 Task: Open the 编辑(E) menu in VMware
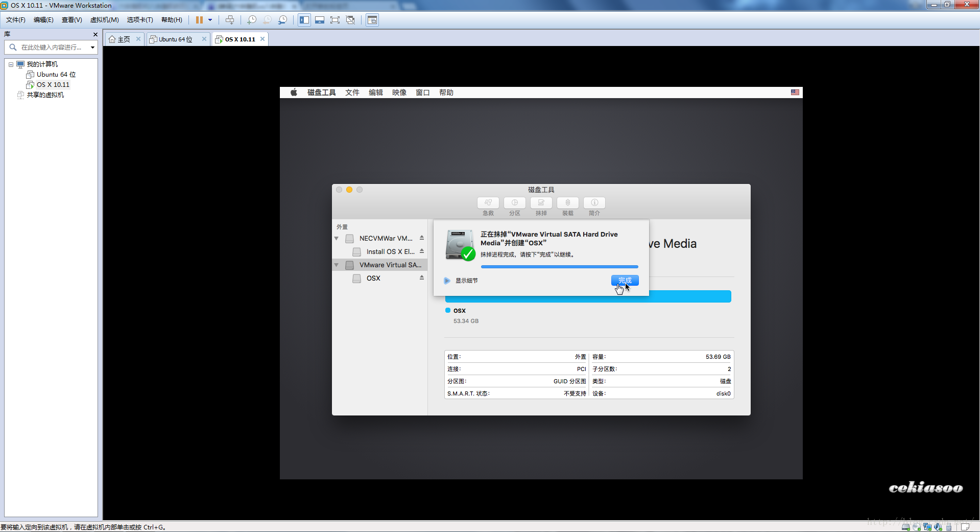point(43,20)
